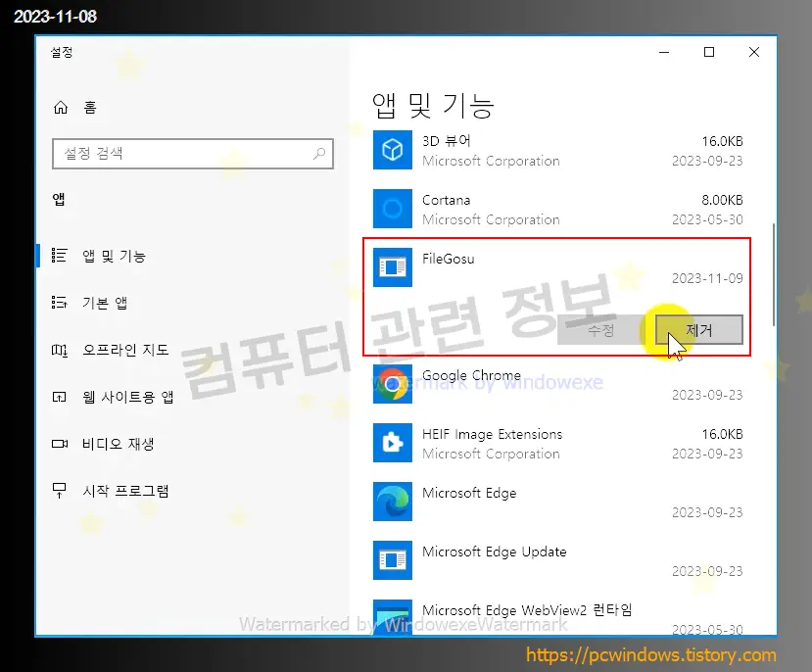Click inside the 설정 검색 field
Screen dimensions: 812x672
[193, 153]
